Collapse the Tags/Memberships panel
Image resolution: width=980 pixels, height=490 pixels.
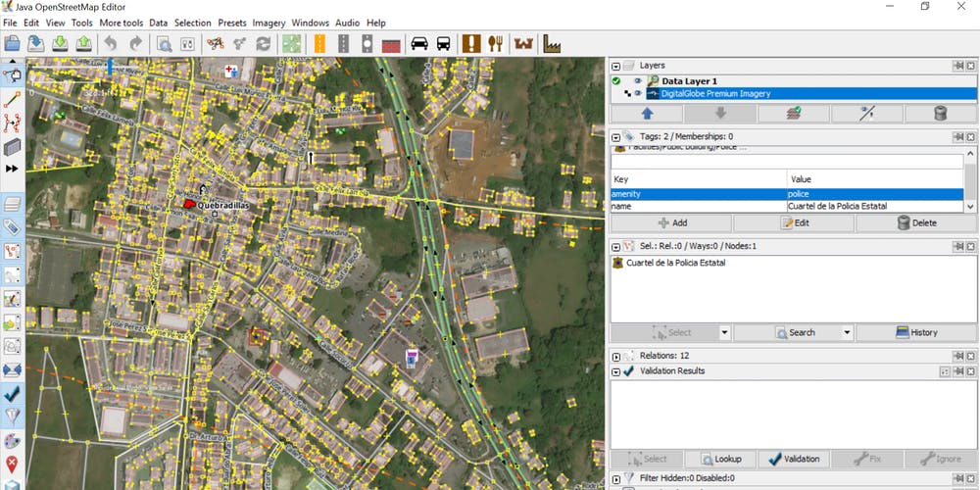click(616, 137)
